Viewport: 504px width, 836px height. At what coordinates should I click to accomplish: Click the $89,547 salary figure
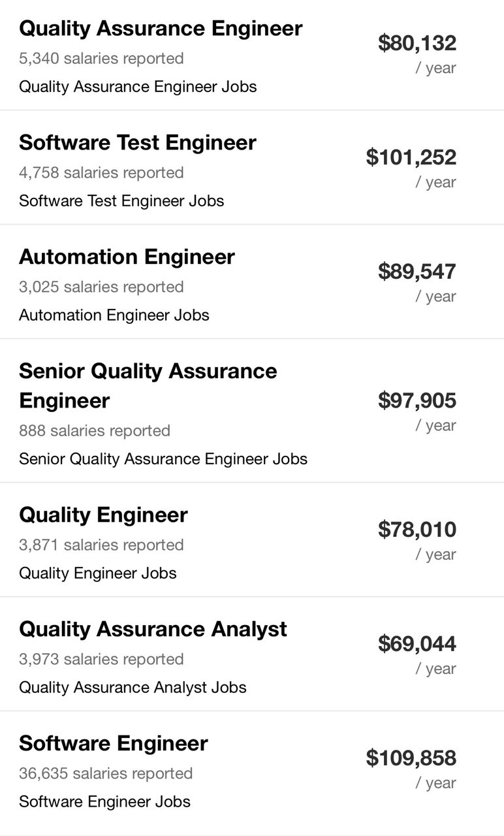click(x=417, y=272)
